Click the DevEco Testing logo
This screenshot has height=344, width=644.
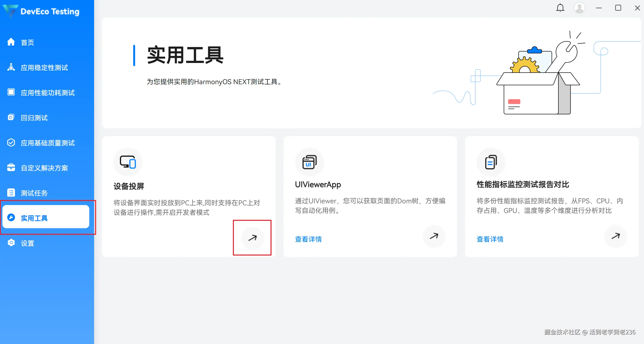click(10, 11)
